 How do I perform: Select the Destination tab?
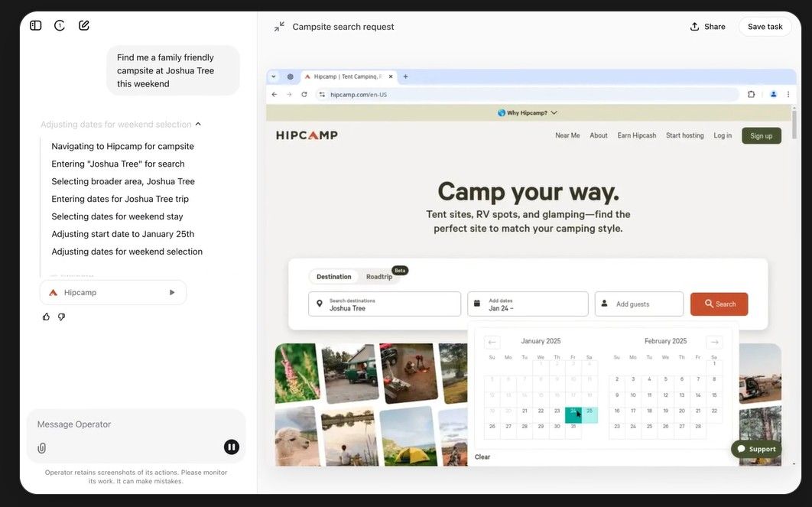point(334,277)
